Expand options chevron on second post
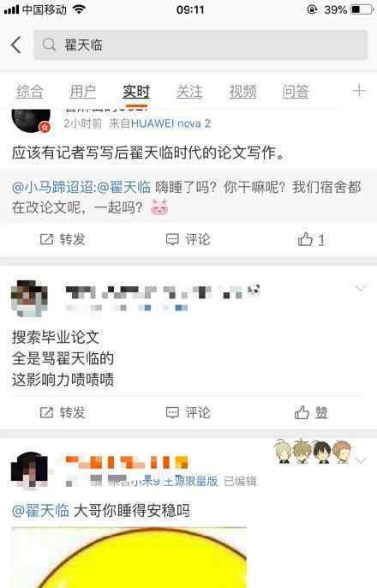 coord(361,288)
